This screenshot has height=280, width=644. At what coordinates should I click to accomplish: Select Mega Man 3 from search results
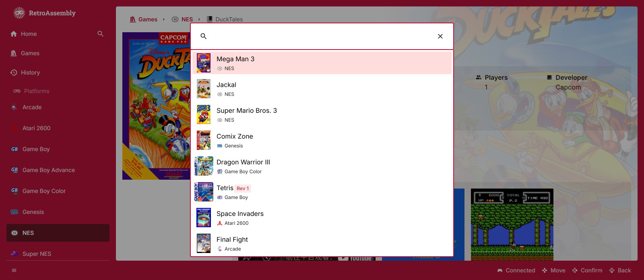(322, 63)
